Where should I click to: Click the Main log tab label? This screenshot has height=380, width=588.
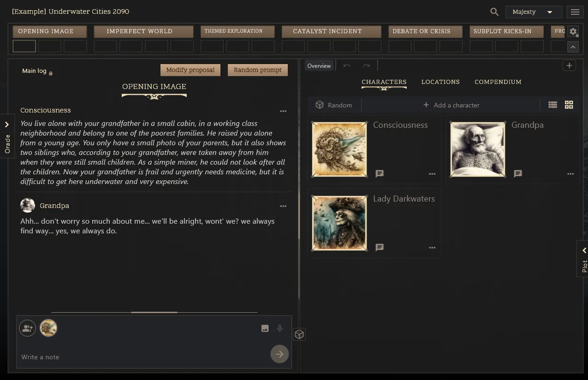34,71
